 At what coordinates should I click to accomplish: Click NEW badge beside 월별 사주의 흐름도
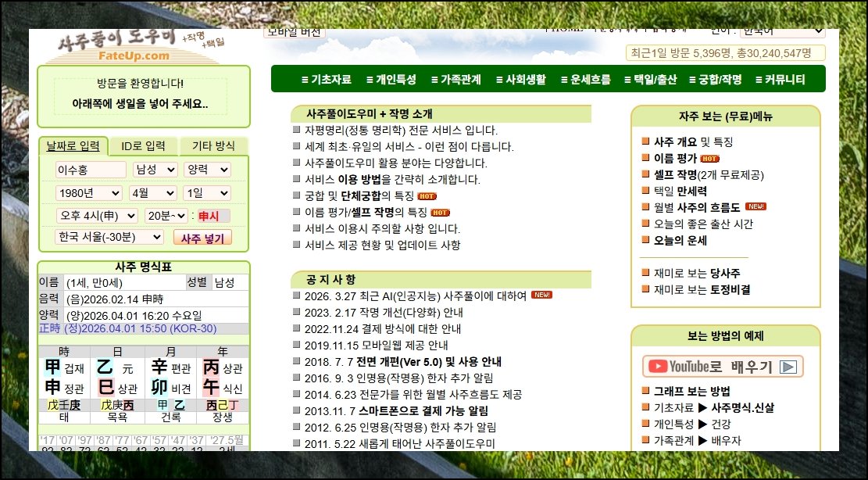click(x=755, y=206)
